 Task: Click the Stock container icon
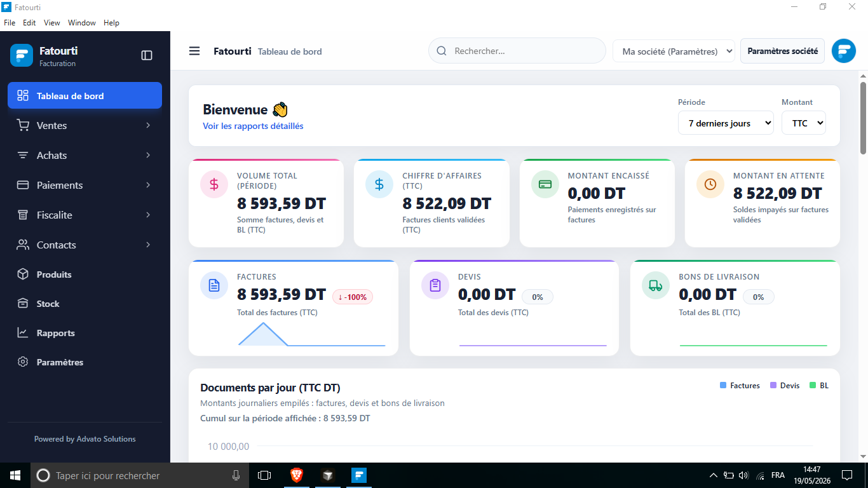point(23,303)
